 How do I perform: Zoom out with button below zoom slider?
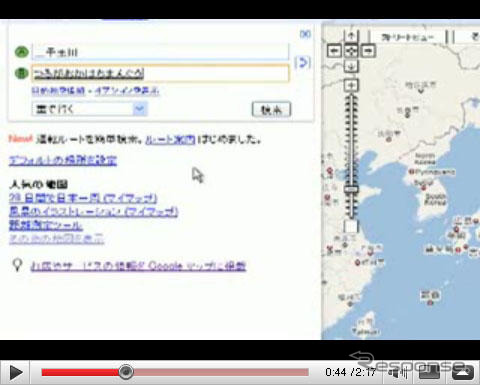pyautogui.click(x=351, y=227)
